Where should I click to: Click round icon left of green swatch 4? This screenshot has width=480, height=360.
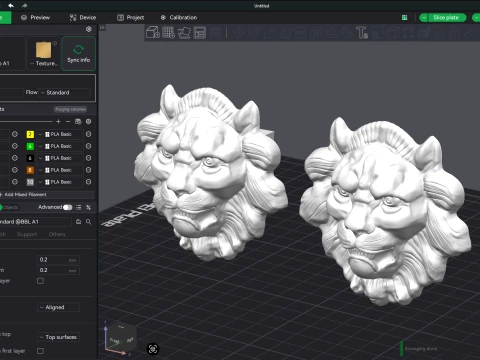pyautogui.click(x=15, y=146)
